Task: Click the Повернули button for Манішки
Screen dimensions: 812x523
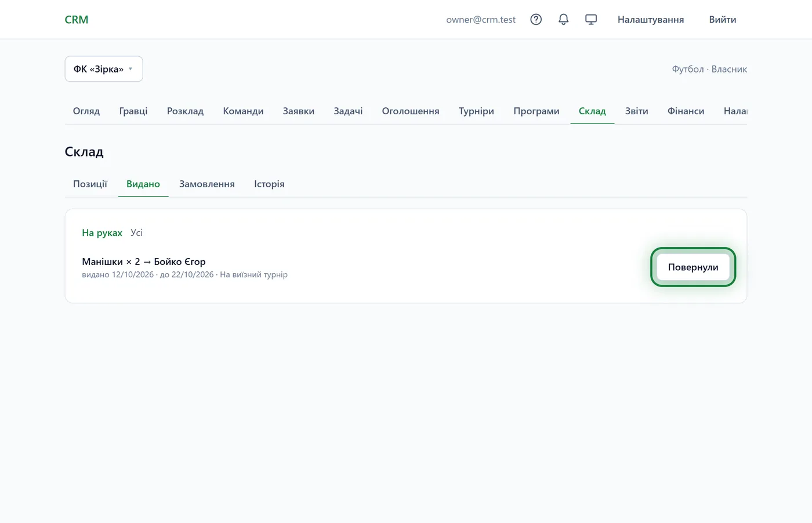Action: (x=693, y=267)
